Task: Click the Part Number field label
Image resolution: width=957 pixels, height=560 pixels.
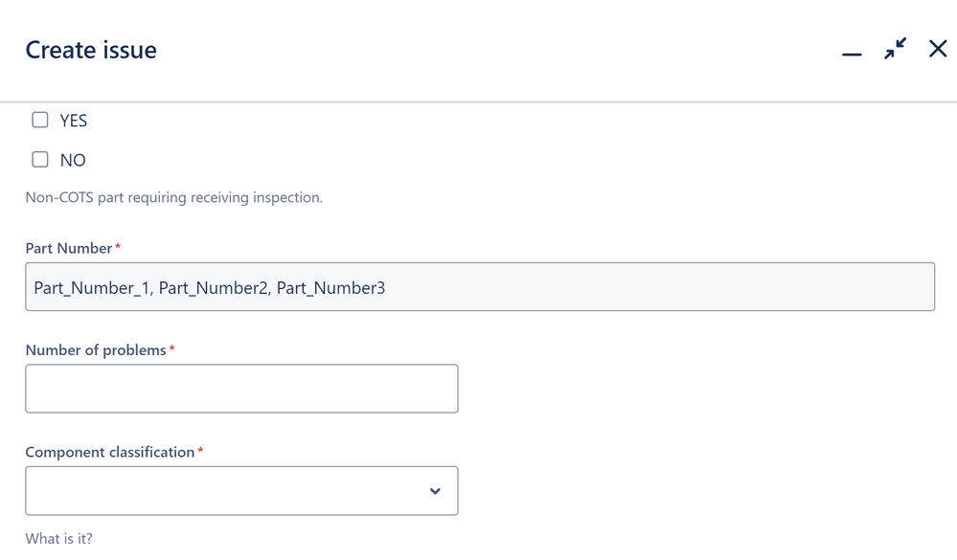Action: 69,248
